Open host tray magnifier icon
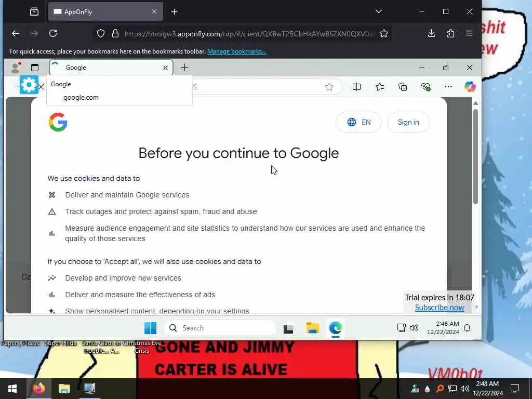The height and width of the screenshot is (399, 532). (440, 389)
